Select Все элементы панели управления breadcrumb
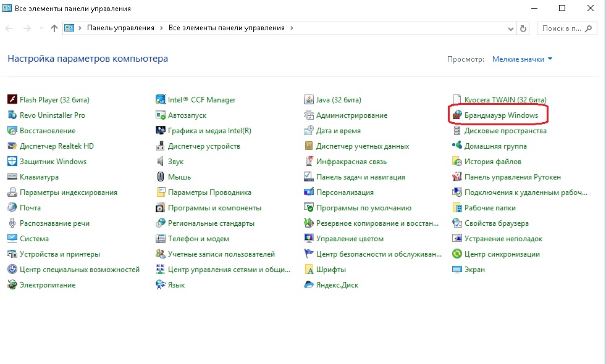This screenshot has width=606, height=364. [227, 28]
